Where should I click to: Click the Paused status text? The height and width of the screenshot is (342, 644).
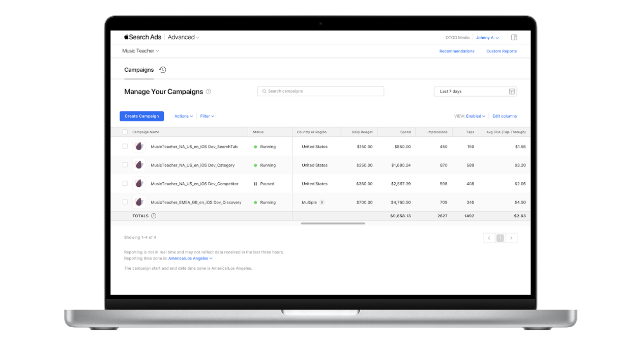[x=267, y=184]
